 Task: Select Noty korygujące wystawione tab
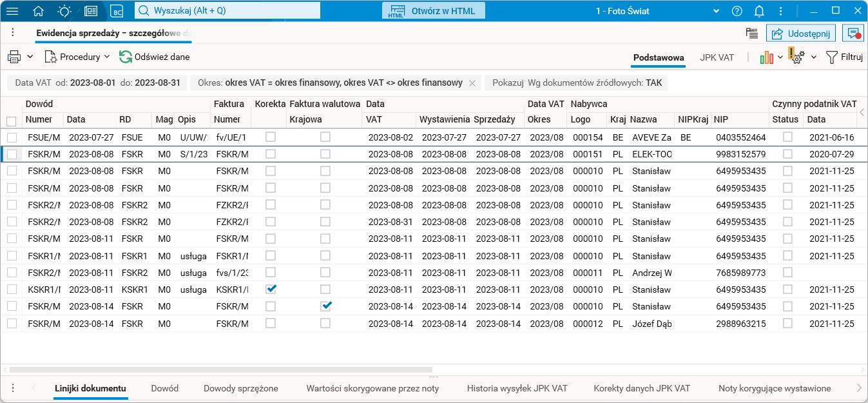pyautogui.click(x=775, y=388)
